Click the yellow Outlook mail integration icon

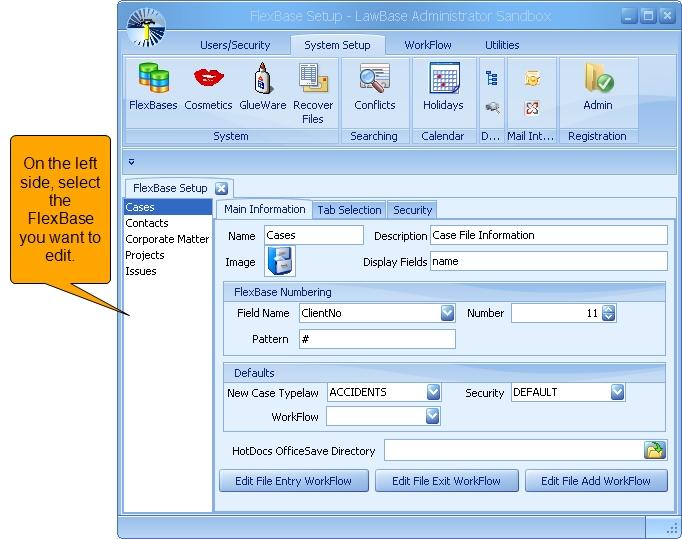(x=532, y=79)
